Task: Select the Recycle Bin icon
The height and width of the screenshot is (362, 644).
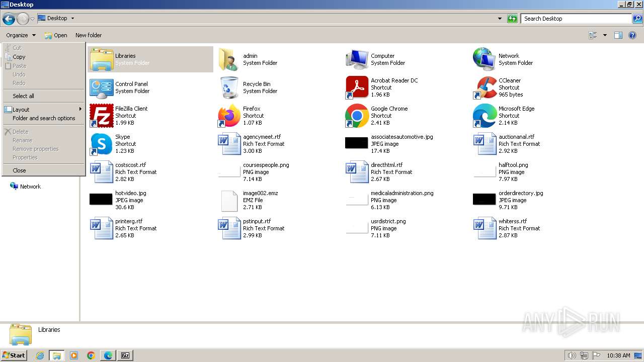Action: pos(229,87)
